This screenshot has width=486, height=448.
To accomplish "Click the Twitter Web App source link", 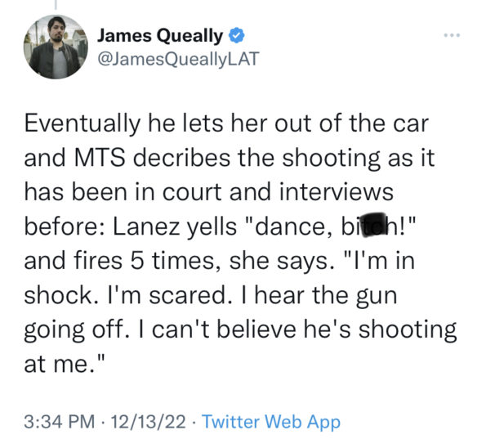I will coord(271,422).
